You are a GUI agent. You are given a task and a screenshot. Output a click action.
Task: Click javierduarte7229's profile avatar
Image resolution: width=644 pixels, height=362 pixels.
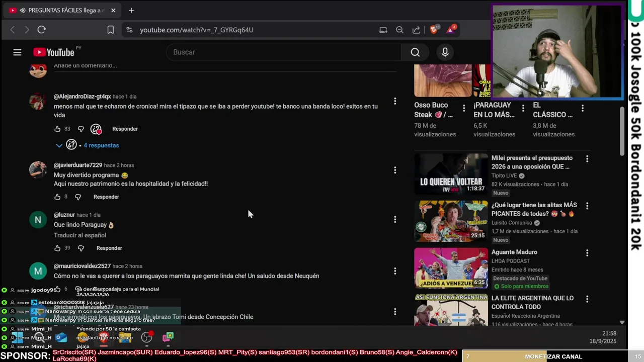click(38, 170)
